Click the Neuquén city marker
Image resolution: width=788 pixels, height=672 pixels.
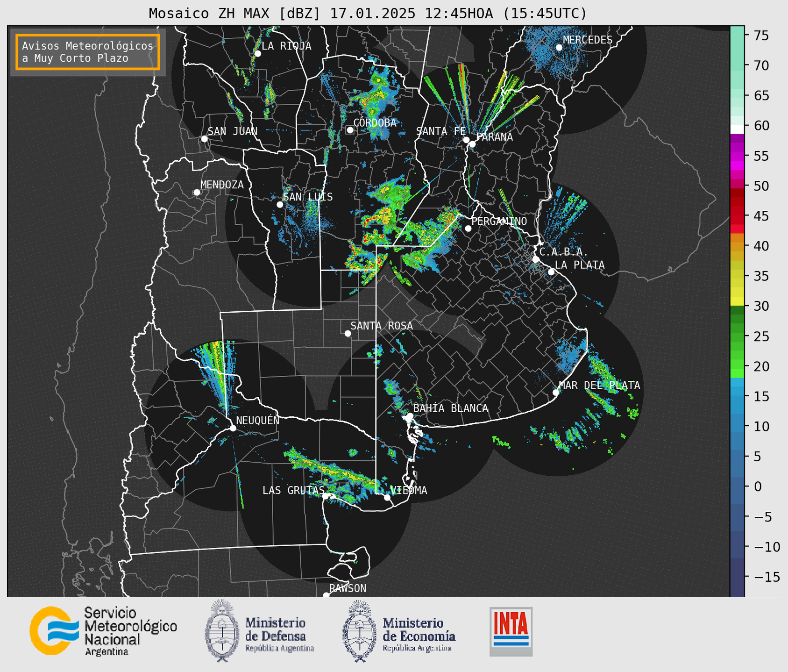click(233, 428)
